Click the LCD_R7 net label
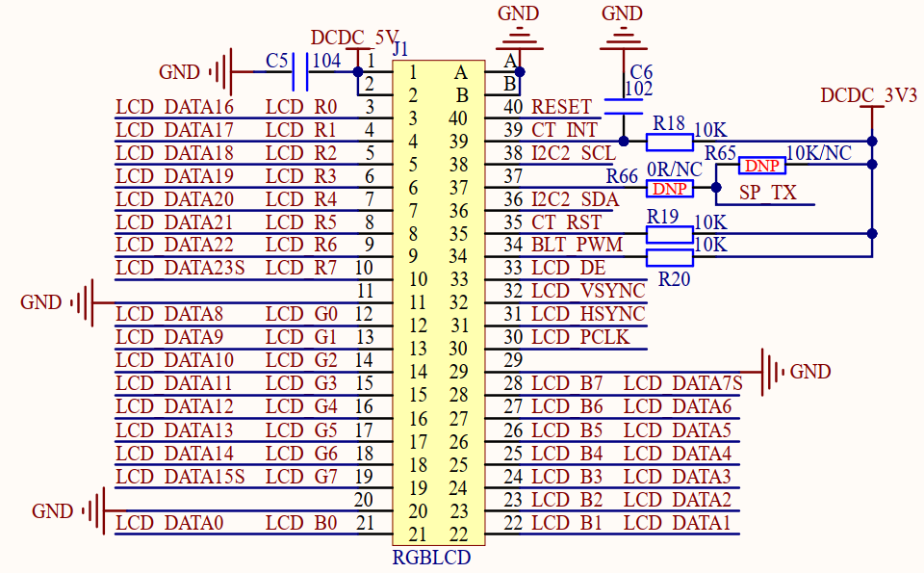Screen dimensions: 924x573 coord(301,268)
